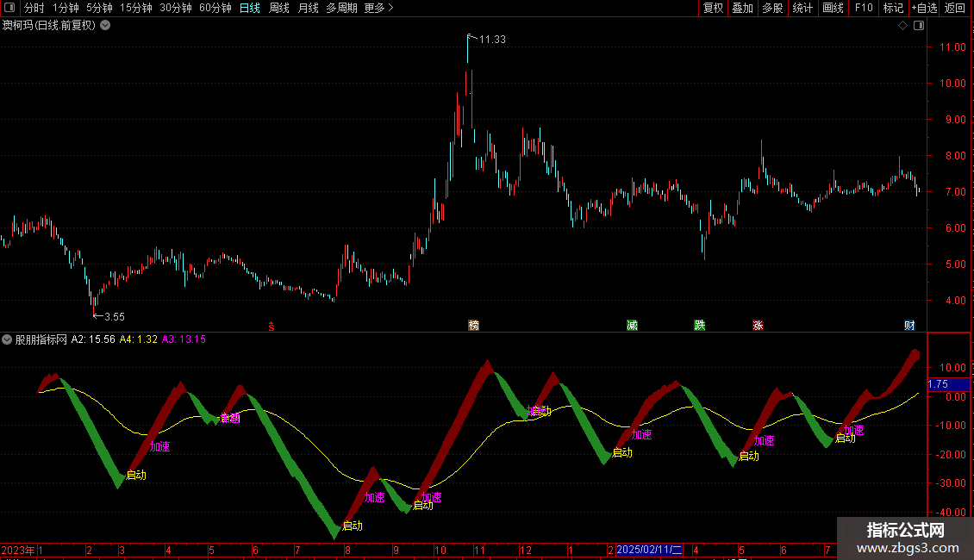Viewport: 974px width, 560px height.
Task: Click the red 涨 event marker
Action: click(x=758, y=326)
